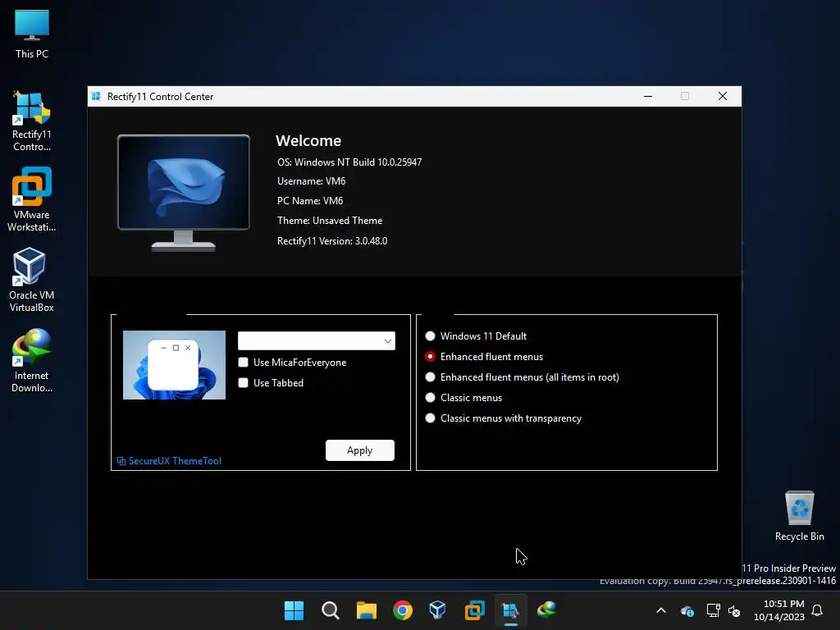The width and height of the screenshot is (840, 630).
Task: Open Internet Download Manager from taskbar
Action: click(546, 610)
